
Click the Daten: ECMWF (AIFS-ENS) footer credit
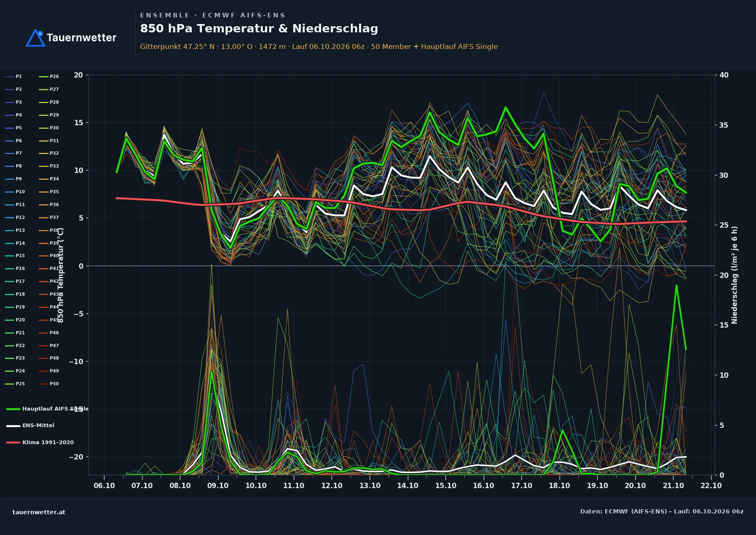coord(662,511)
